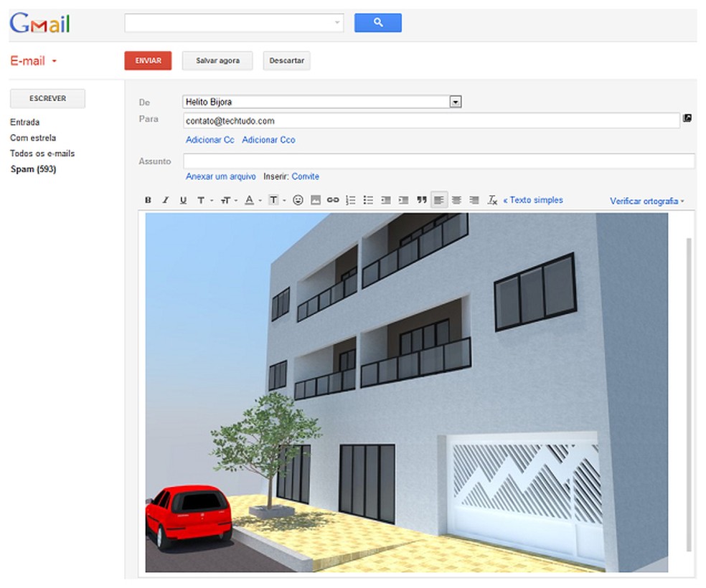Insert an emoticon

coord(298,200)
